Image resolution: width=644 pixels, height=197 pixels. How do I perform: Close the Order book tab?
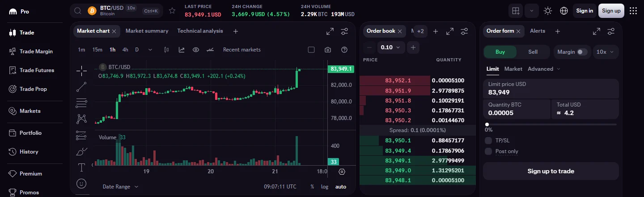pyautogui.click(x=401, y=31)
